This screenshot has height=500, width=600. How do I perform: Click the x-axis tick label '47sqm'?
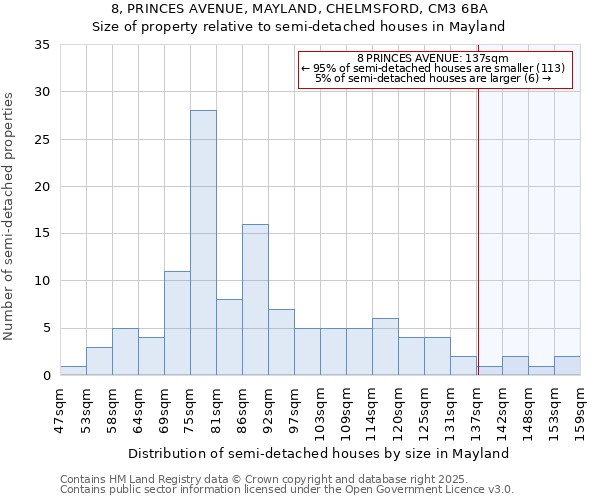point(59,411)
